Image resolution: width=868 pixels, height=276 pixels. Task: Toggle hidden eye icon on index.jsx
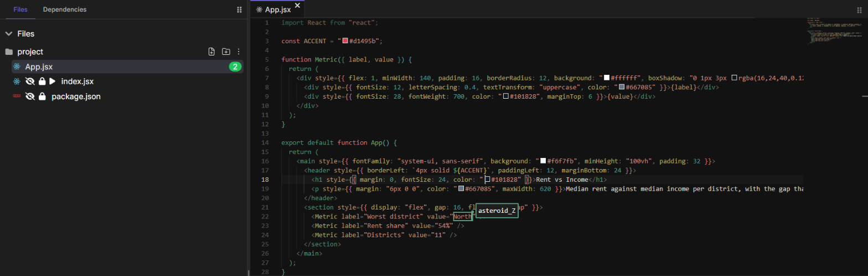[x=30, y=81]
